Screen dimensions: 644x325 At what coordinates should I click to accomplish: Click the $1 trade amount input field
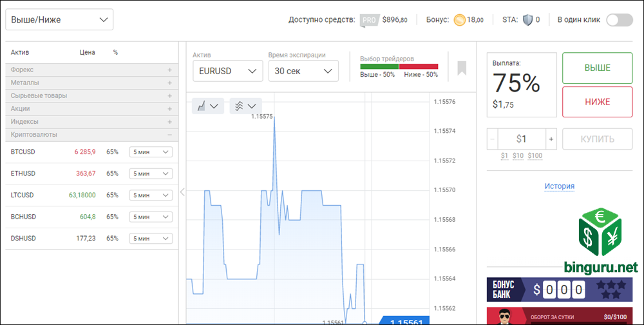coord(522,139)
